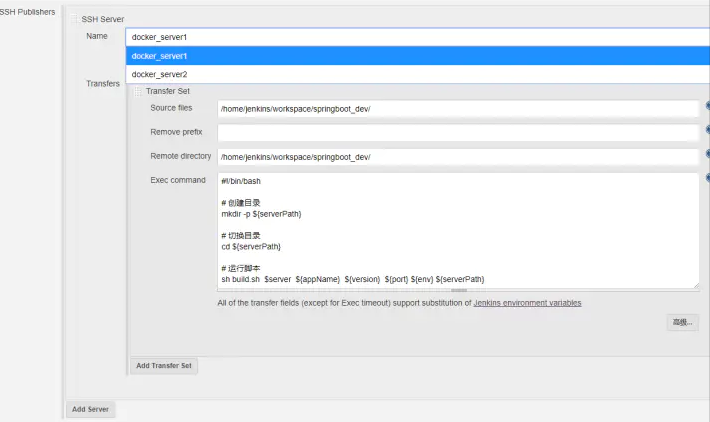Click the SSH Server drag handle icon
Screen dimensions: 710x422
[x=74, y=19]
